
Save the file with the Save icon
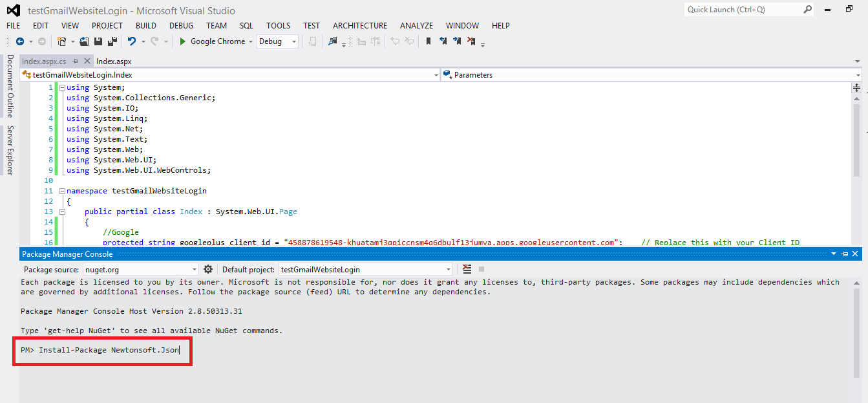point(98,41)
